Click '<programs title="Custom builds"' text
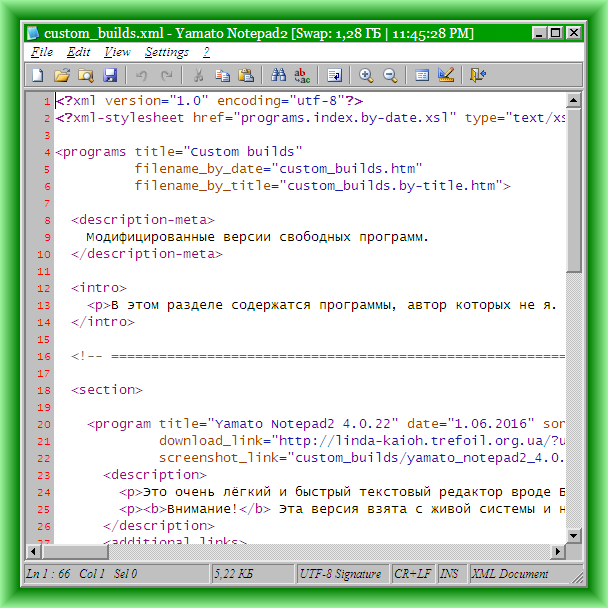 tap(178, 152)
